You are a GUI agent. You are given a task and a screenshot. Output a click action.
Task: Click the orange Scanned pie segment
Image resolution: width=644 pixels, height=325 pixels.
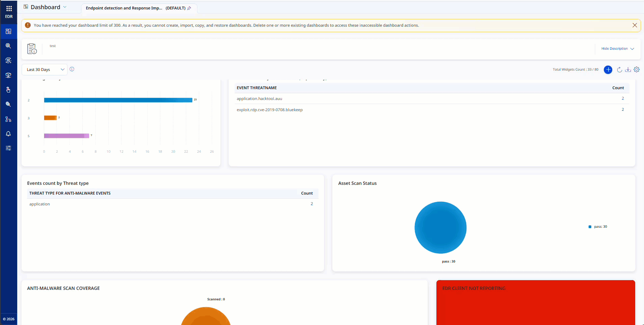tap(206, 317)
